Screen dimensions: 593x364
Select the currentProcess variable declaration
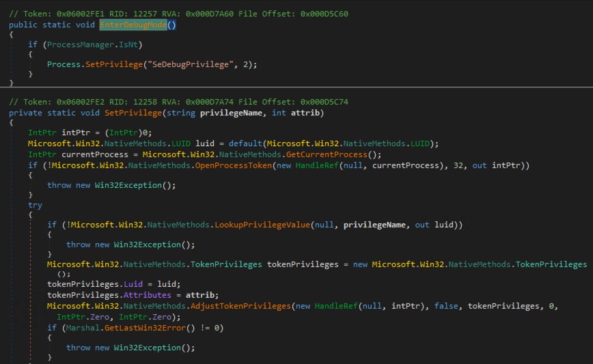[95, 154]
